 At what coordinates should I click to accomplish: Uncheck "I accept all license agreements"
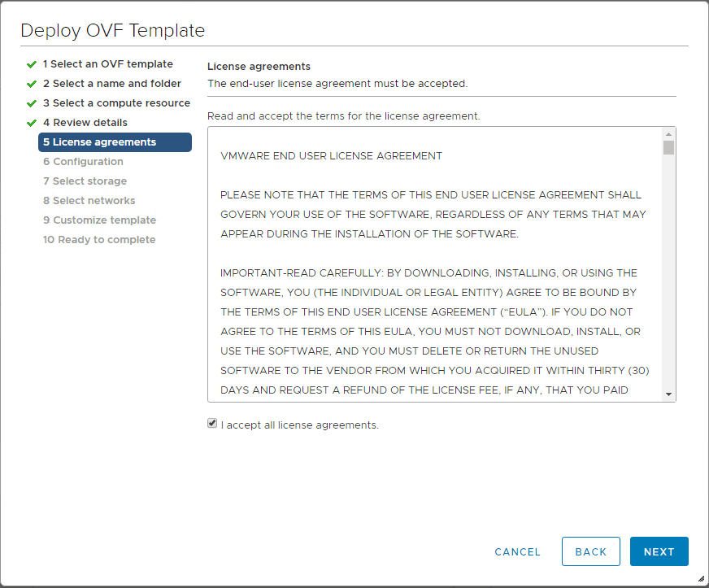pyautogui.click(x=212, y=423)
